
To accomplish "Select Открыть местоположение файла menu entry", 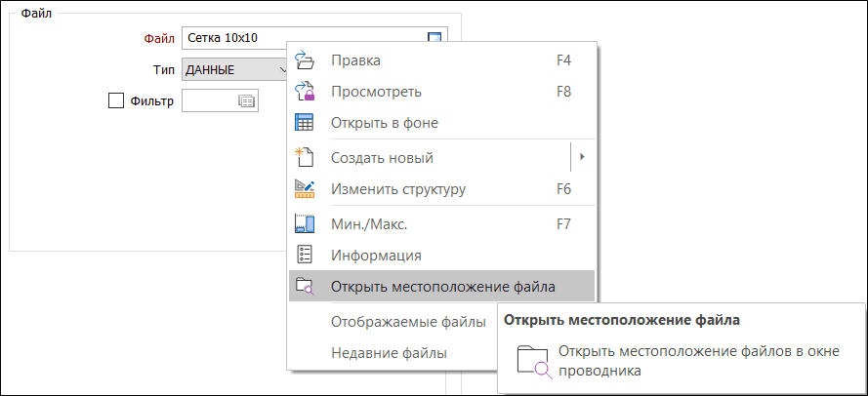I will pos(441,287).
